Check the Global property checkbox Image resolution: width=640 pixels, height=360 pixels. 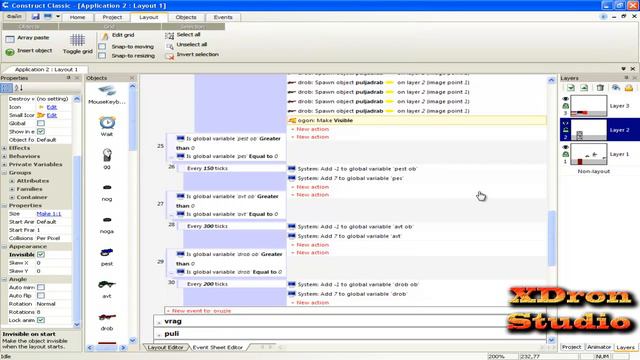(41, 123)
